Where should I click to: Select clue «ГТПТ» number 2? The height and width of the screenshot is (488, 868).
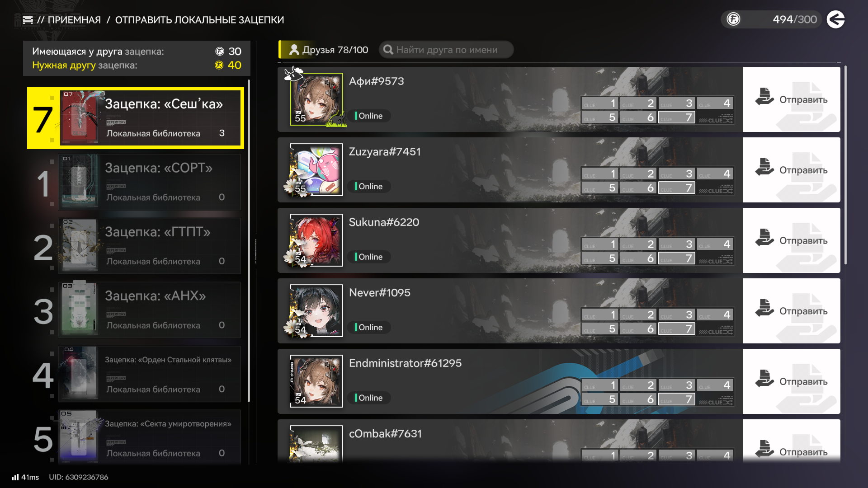pyautogui.click(x=136, y=246)
